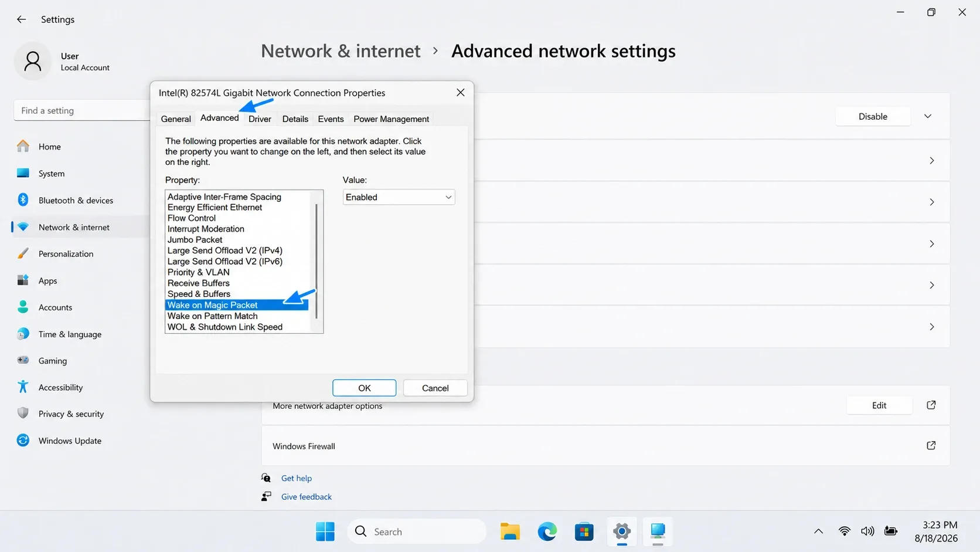Switch to the Details tab
The height and width of the screenshot is (552, 980).
pos(295,119)
